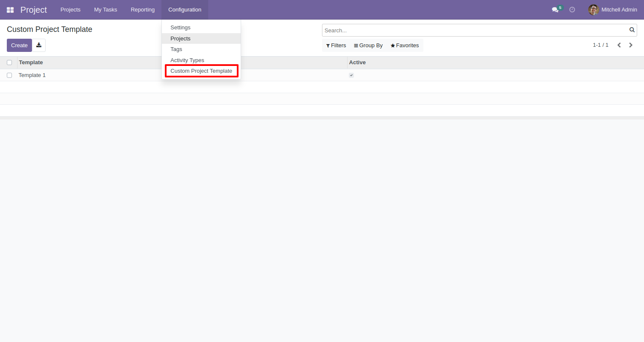Toggle Active checkbox for Template 1
The height and width of the screenshot is (342, 644).
tap(351, 75)
